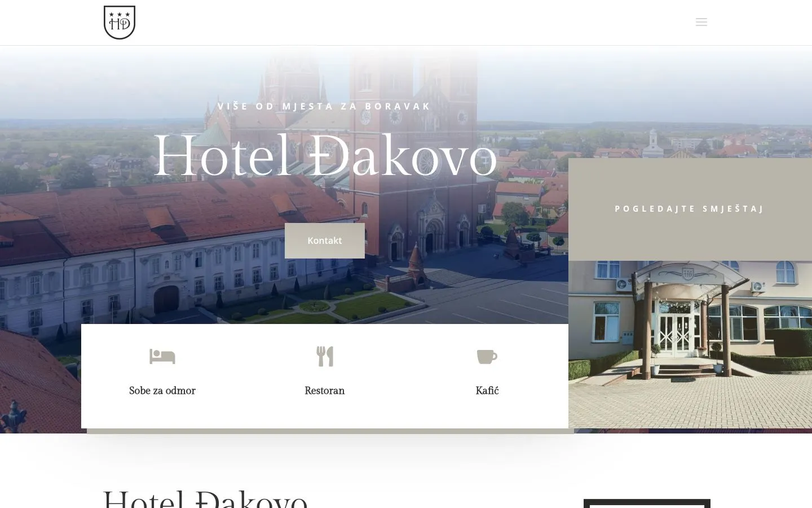812x508 pixels.
Task: Click the bed icon for rooms
Action: point(162,357)
